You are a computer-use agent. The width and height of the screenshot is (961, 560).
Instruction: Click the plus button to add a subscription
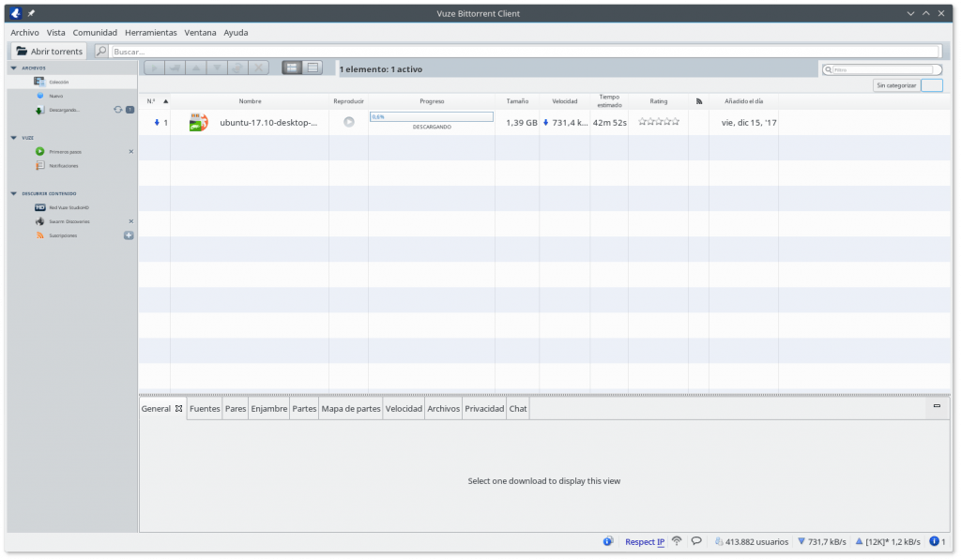(x=129, y=235)
